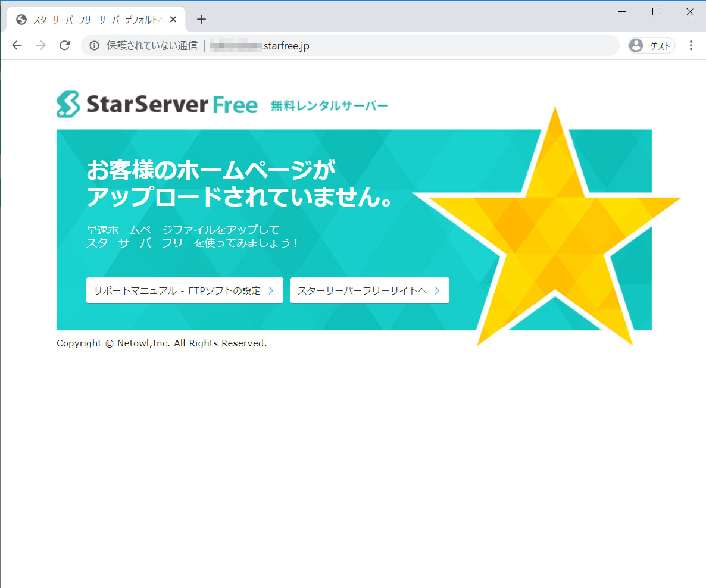Open サポートマニュアル - FTPソフトの設定 link
The width and height of the screenshot is (706, 588).
coord(185,290)
